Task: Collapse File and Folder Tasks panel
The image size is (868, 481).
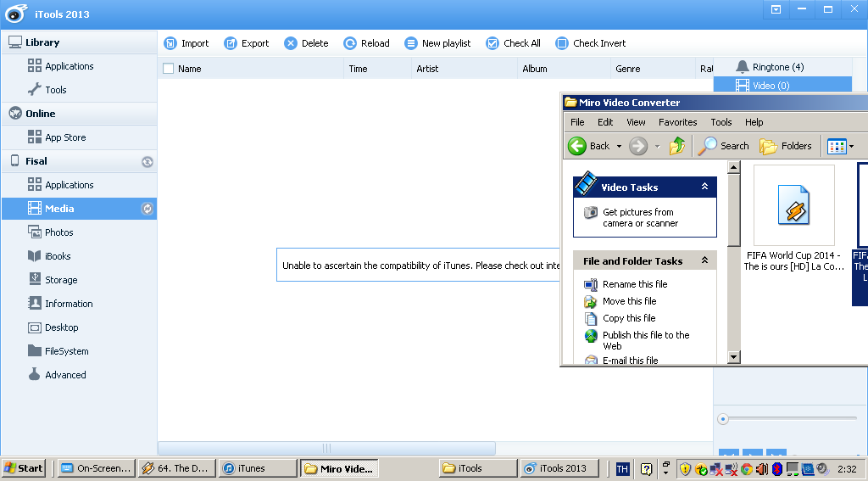Action: coord(704,260)
